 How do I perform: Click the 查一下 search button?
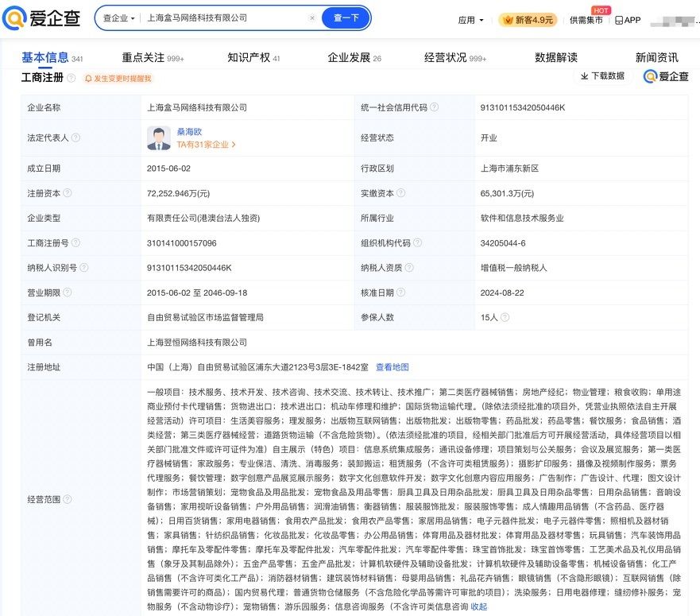(x=346, y=17)
